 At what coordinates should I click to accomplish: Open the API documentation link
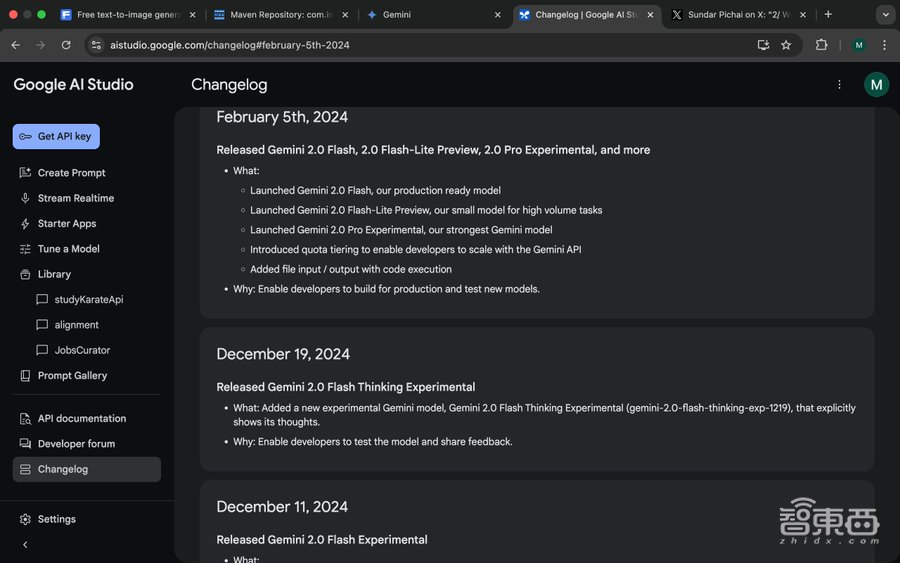tap(81, 419)
